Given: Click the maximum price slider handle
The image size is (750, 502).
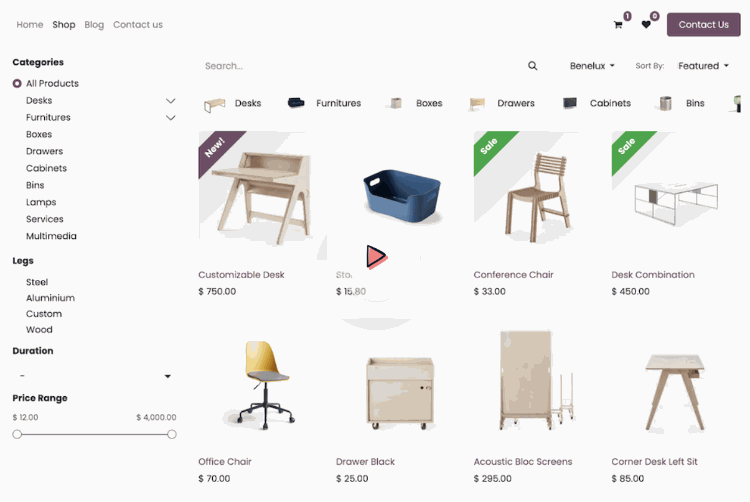Looking at the screenshot, I should [172, 434].
